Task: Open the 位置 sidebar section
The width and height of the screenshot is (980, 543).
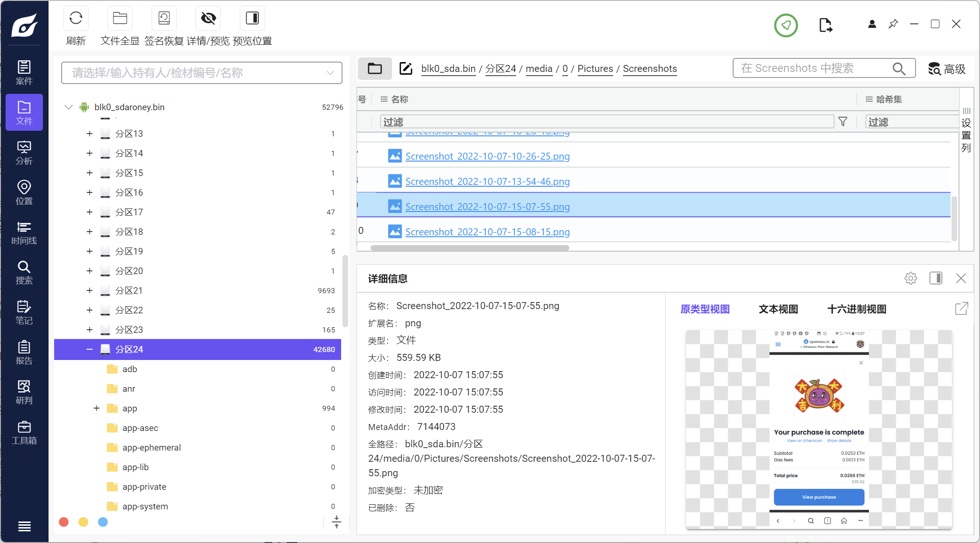Action: pos(24,192)
